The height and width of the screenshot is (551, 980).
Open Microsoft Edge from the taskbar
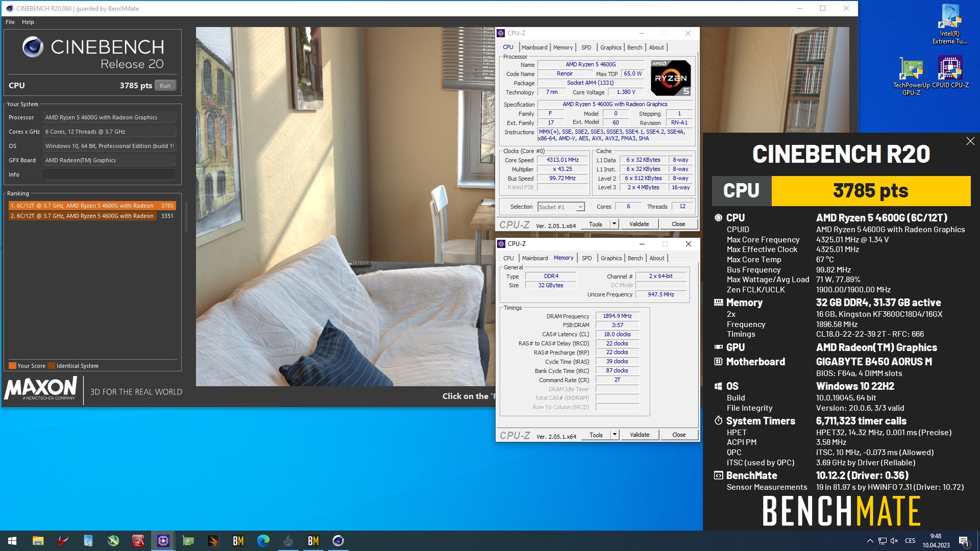(263, 541)
